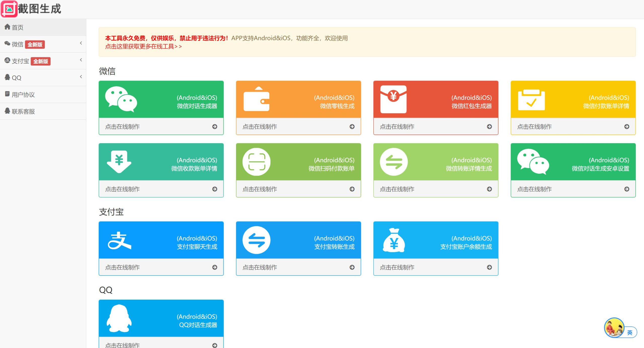644x348 pixels.
Task: Click the WeChat icon in sidebar
Action: (x=7, y=44)
